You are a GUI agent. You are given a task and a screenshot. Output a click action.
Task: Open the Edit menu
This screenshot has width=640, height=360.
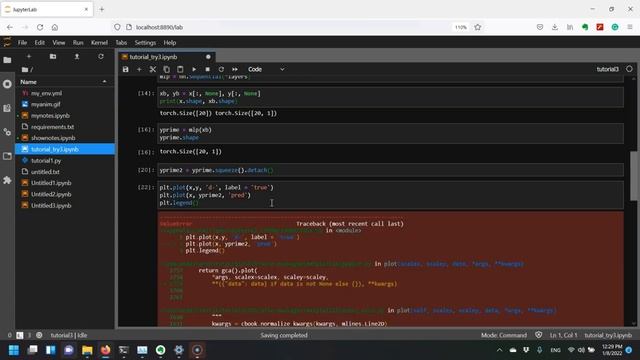(40, 42)
